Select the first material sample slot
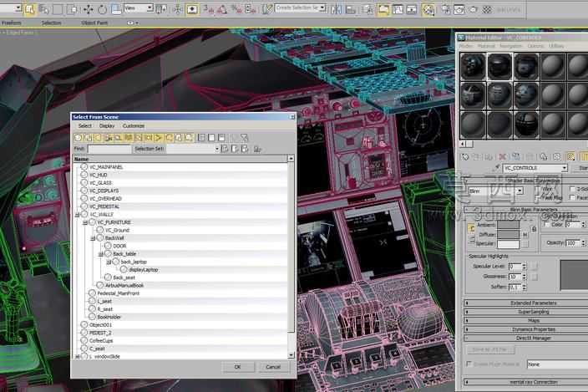The width and height of the screenshot is (588, 392). 474,66
